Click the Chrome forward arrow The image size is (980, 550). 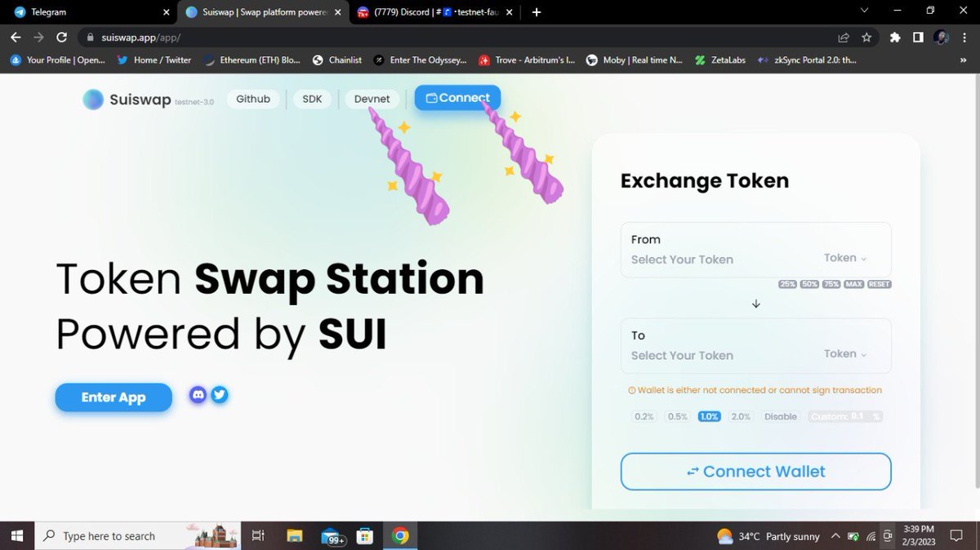38,38
